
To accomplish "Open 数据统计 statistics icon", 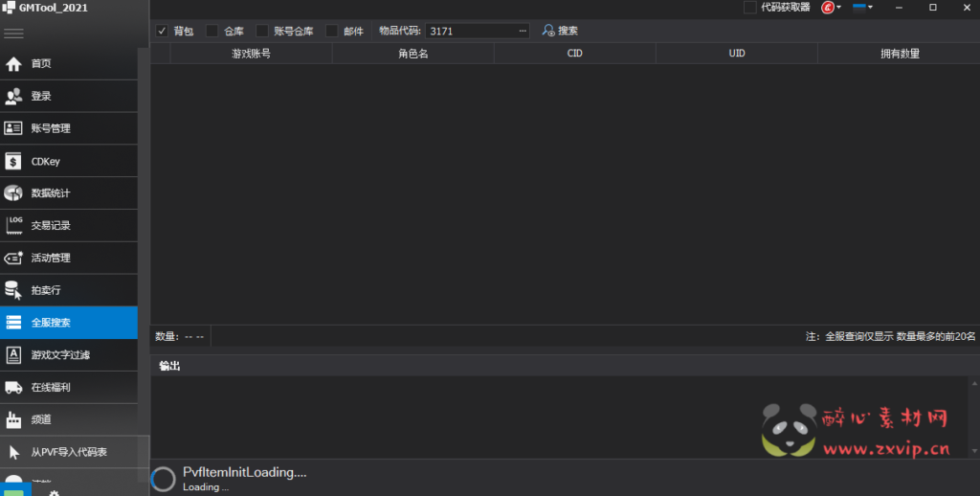I will (13, 193).
